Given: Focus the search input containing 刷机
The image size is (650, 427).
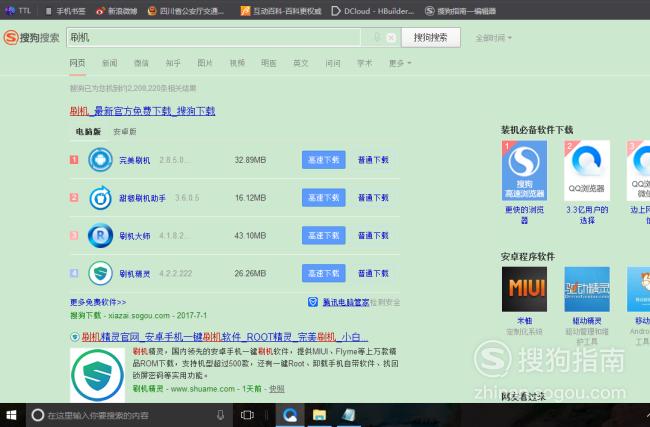Looking at the screenshot, I should (213, 38).
